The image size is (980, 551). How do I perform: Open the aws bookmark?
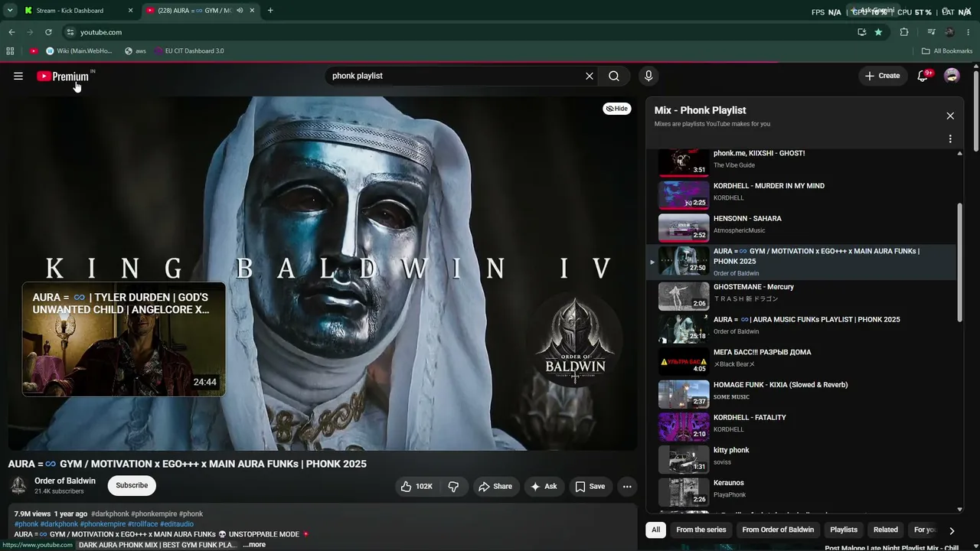pos(135,51)
